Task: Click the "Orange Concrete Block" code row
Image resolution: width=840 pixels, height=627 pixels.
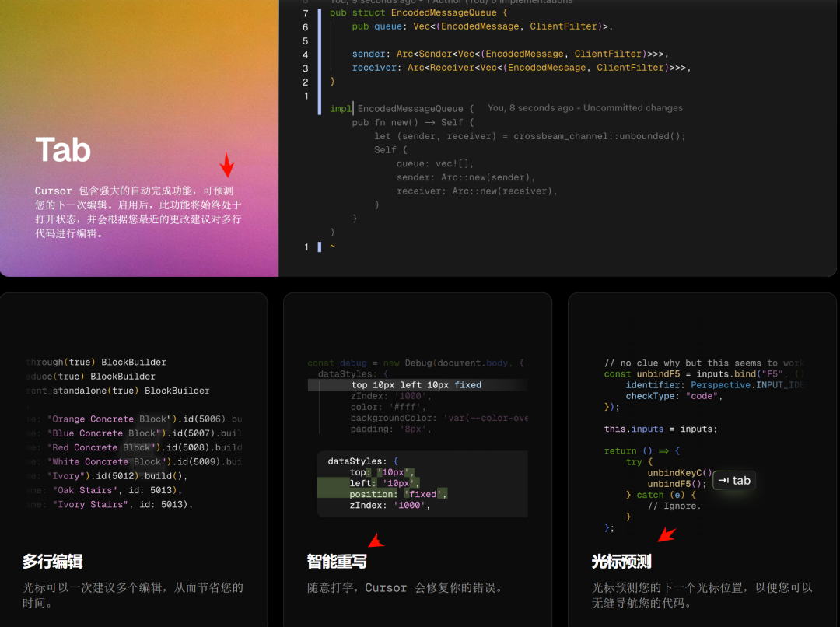Action: [x=134, y=419]
